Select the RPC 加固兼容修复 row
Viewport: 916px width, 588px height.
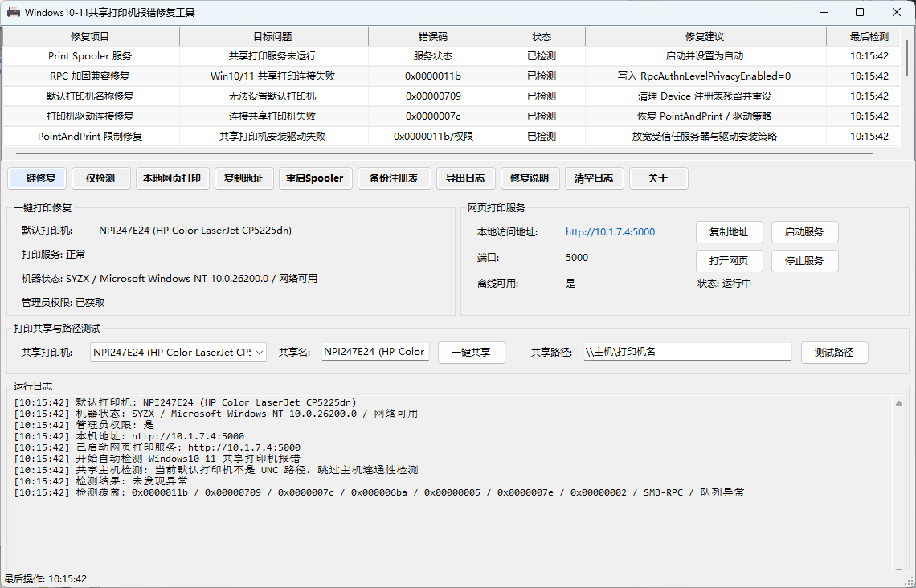pyautogui.click(x=452, y=76)
